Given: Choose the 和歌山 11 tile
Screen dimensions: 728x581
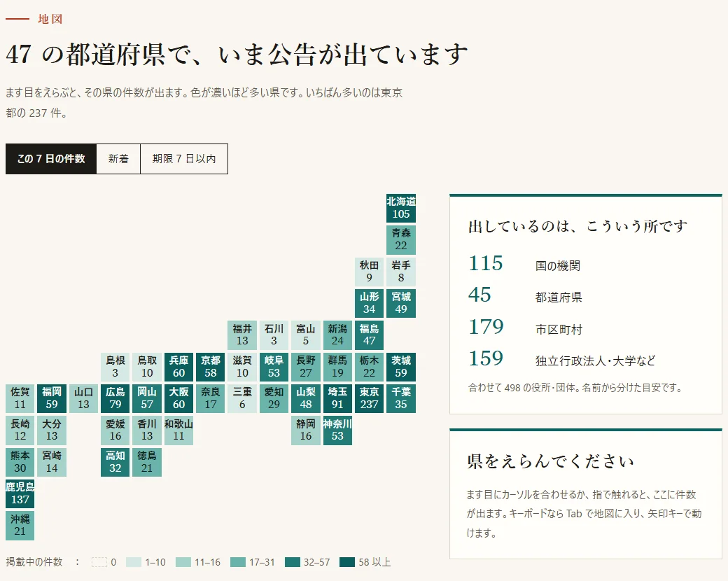Looking at the screenshot, I should tap(178, 430).
